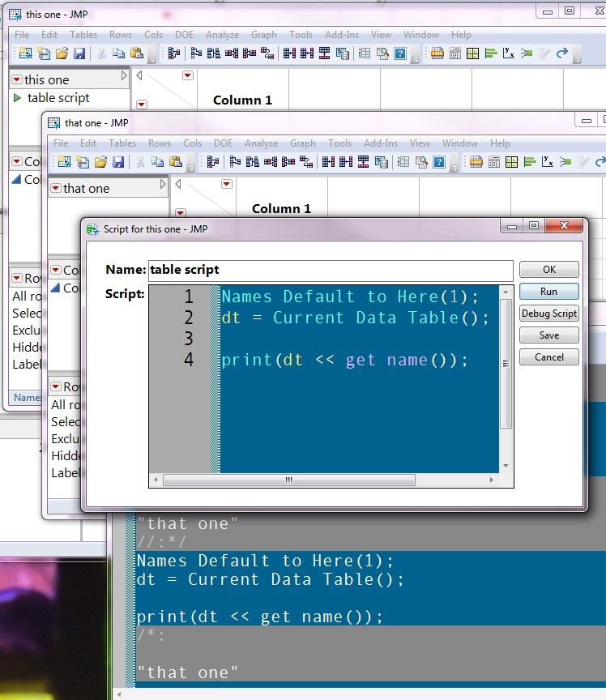Click Cut scissors icon in 'this one' toolbar

(101, 53)
